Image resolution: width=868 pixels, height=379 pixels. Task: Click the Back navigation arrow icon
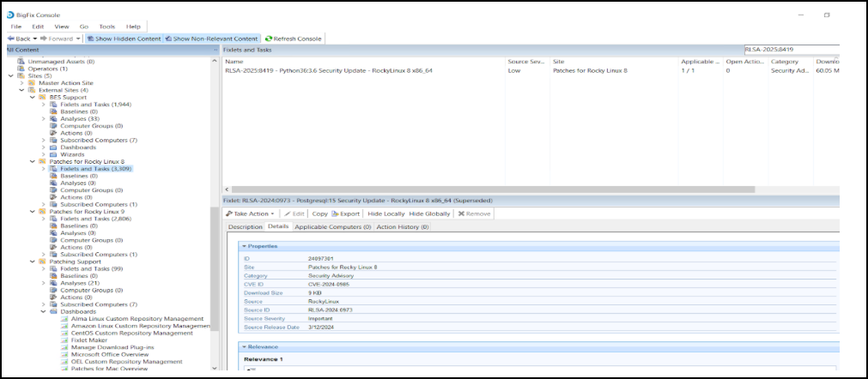tap(10, 39)
